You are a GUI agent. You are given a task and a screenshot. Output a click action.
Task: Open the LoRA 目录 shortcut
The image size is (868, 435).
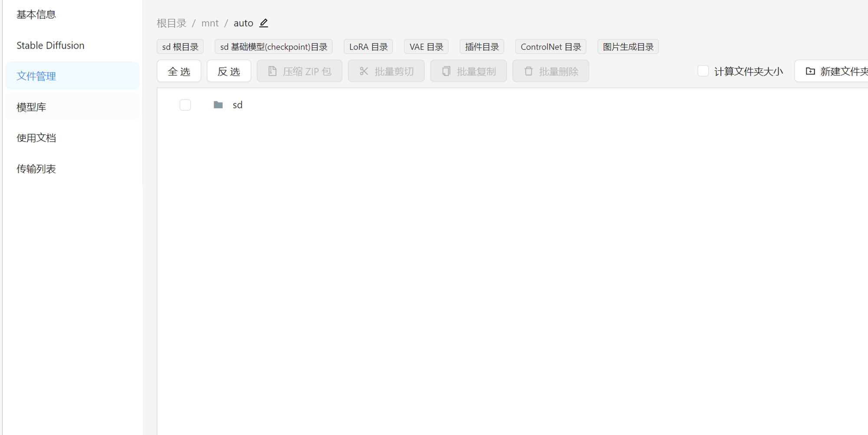pyautogui.click(x=368, y=46)
